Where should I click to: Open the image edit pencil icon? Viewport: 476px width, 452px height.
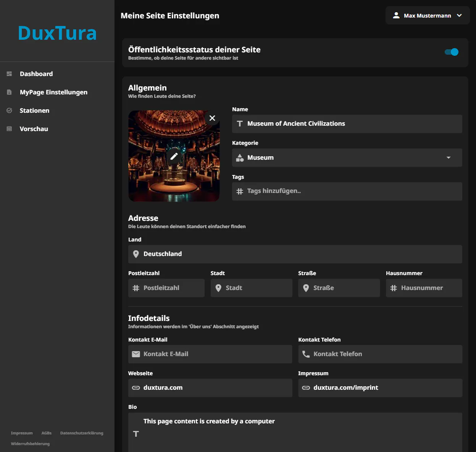coord(174,156)
